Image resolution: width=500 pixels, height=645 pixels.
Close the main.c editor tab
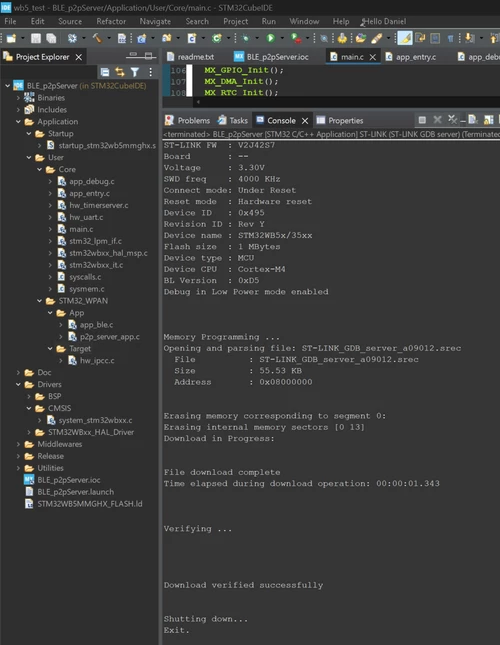(373, 57)
